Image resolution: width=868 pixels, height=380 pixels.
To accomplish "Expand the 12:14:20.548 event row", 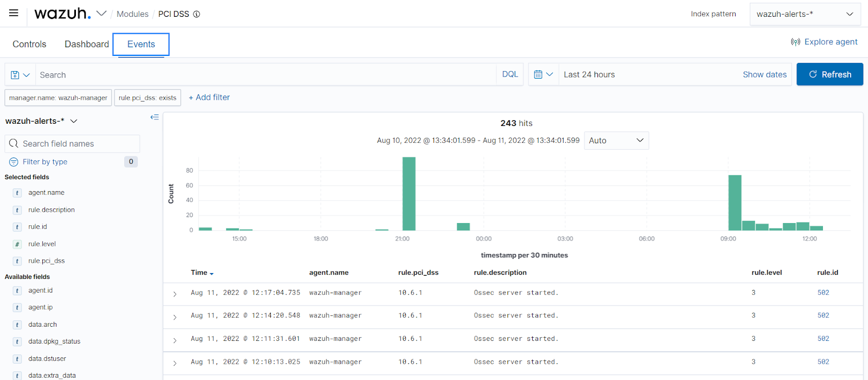I will [175, 318].
